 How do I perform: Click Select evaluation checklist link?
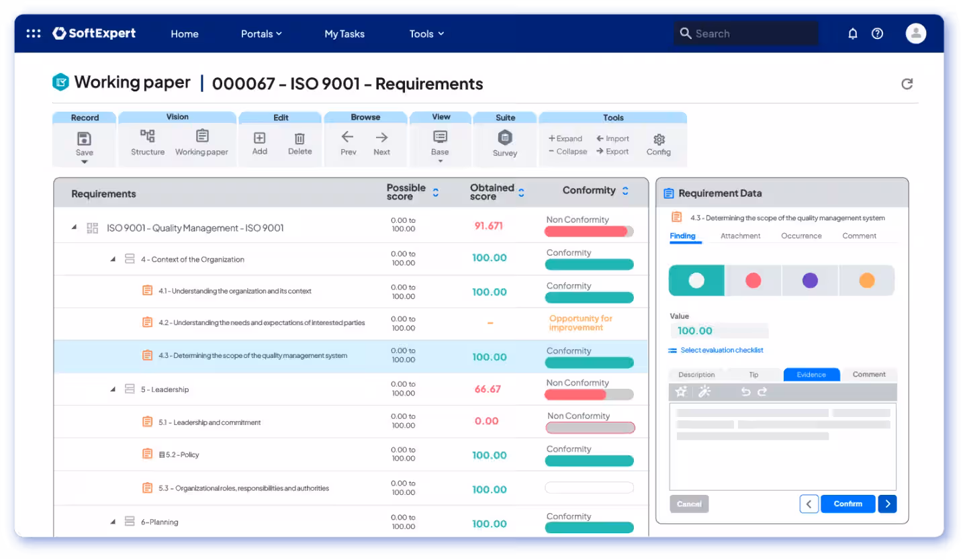click(x=721, y=350)
